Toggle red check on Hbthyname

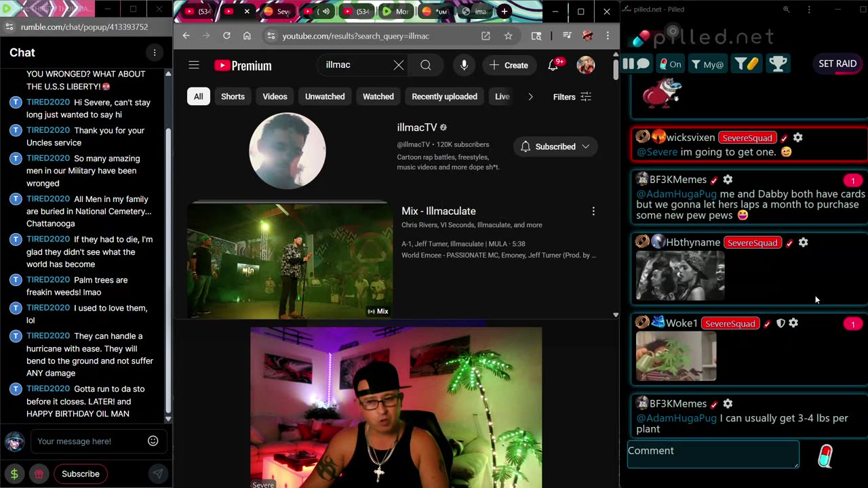pyautogui.click(x=789, y=243)
